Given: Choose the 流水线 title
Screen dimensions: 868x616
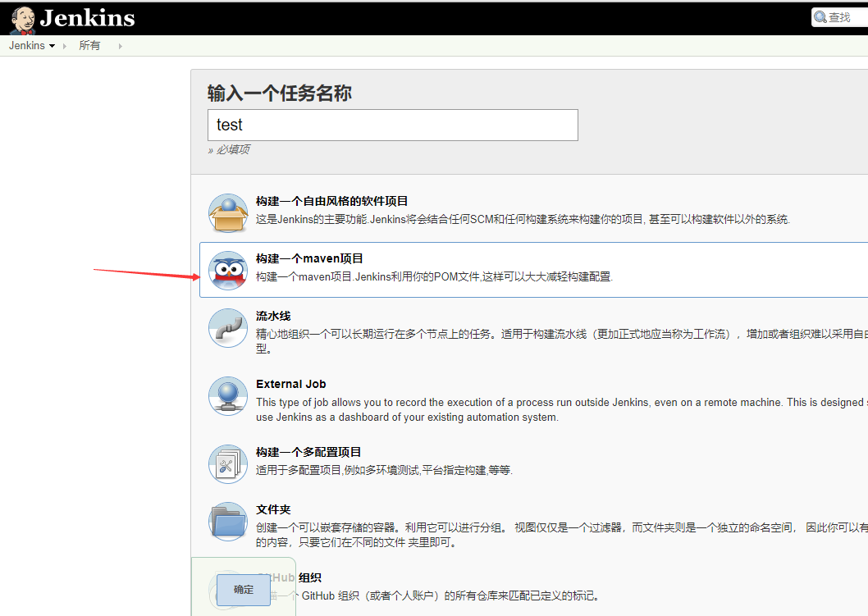Looking at the screenshot, I should click(273, 316).
